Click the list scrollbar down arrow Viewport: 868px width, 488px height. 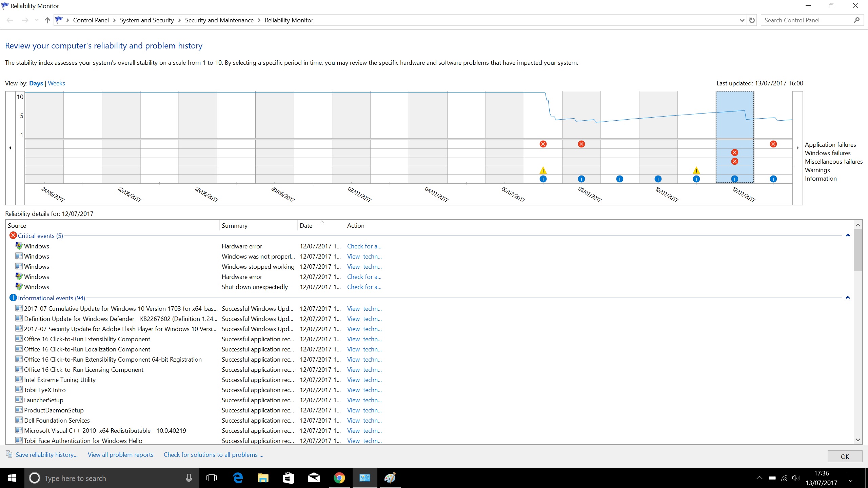point(858,440)
